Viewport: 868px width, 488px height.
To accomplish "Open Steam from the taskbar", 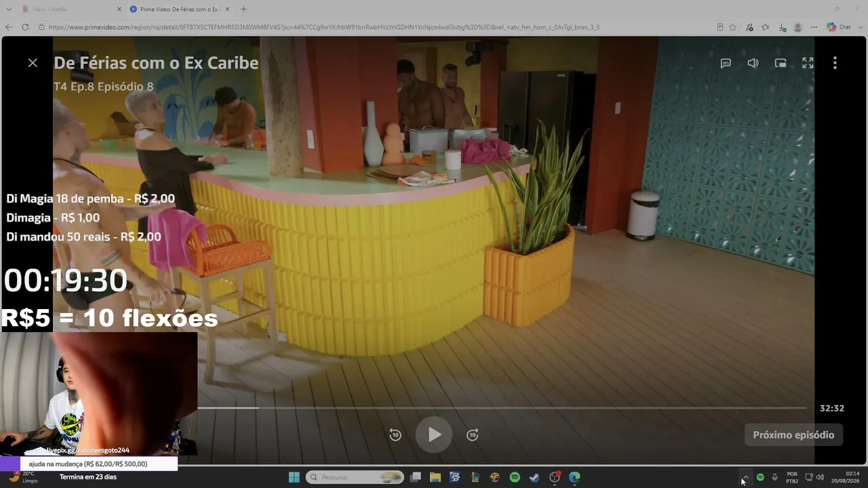I will pyautogui.click(x=534, y=477).
